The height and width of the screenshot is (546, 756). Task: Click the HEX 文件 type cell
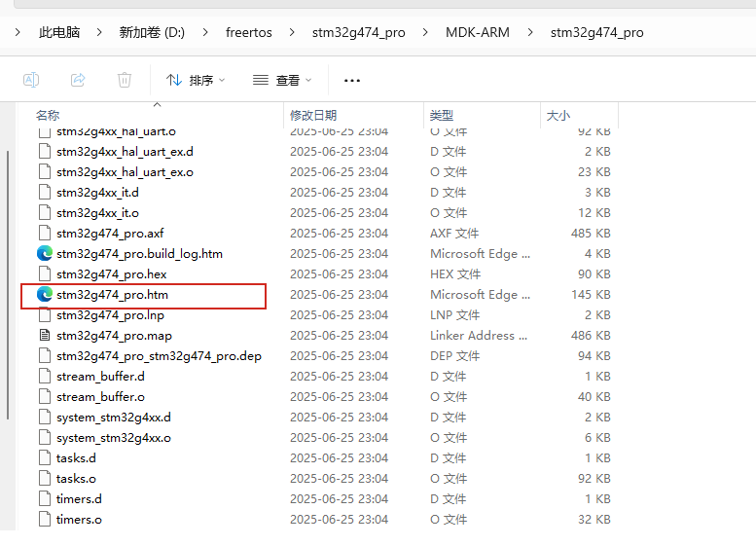pyautogui.click(x=455, y=273)
